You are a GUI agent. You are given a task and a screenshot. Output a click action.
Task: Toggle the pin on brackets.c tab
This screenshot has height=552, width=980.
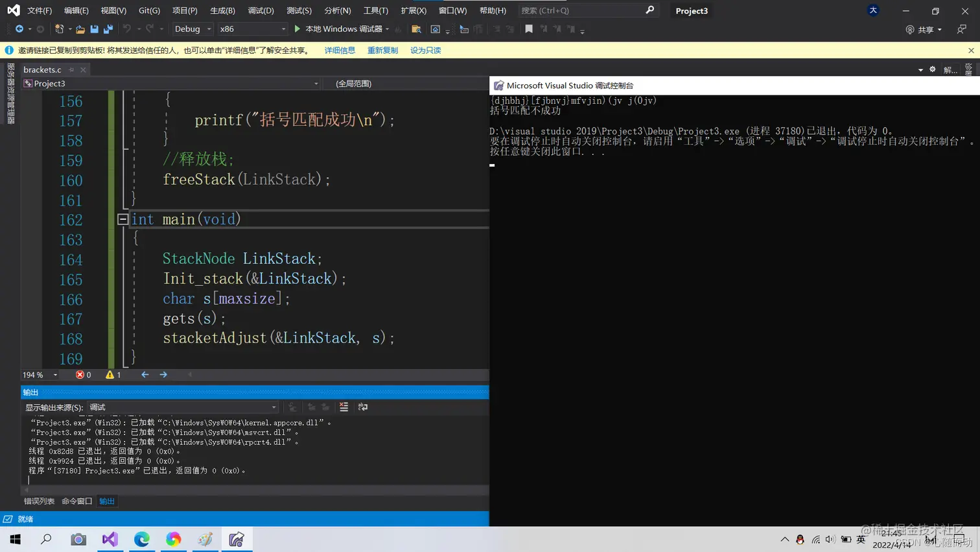pos(71,69)
